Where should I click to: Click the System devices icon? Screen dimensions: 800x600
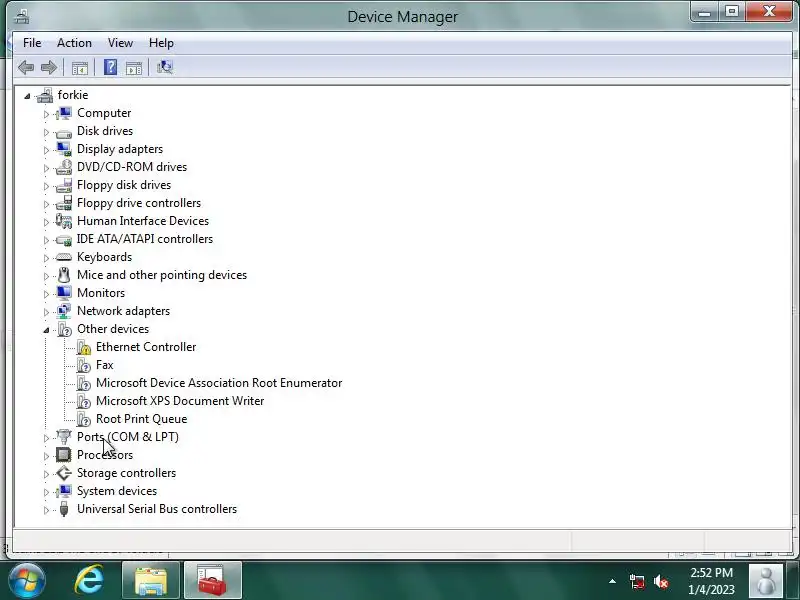tap(64, 491)
